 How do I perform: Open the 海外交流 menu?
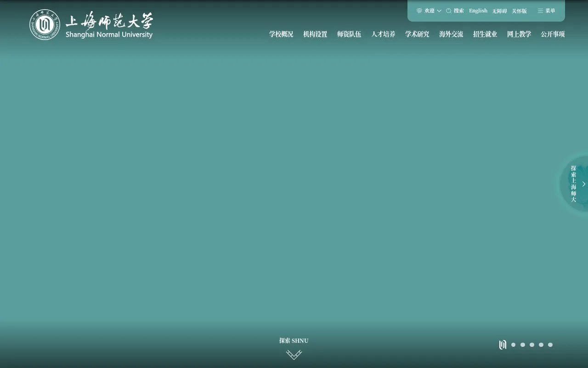tap(451, 34)
